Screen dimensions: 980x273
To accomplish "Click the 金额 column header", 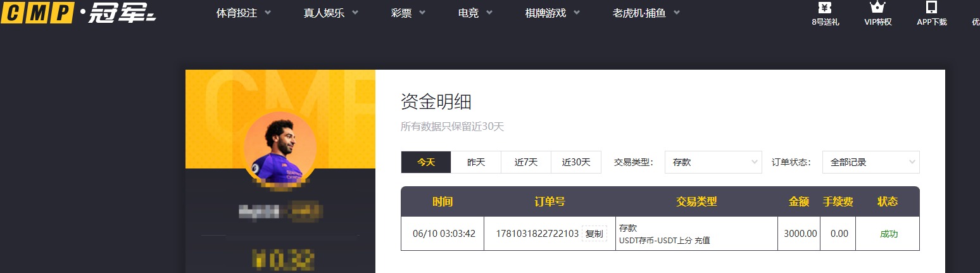I will click(799, 201).
